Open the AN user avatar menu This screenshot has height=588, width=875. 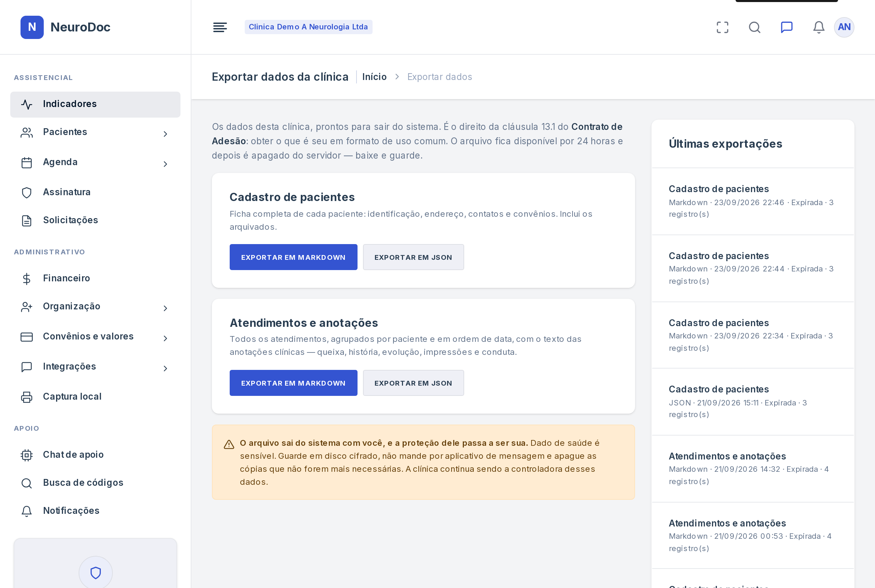tap(844, 27)
